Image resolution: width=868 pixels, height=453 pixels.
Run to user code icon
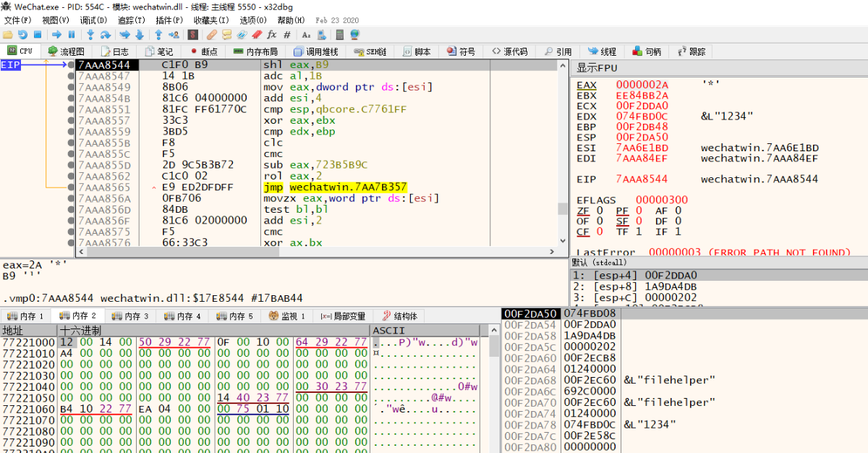tap(173, 35)
